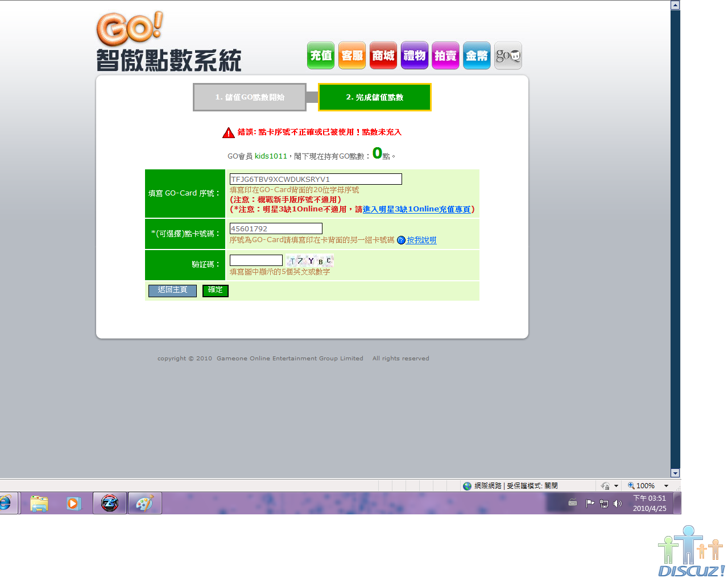Click the scrollbar down arrow

tap(675, 473)
